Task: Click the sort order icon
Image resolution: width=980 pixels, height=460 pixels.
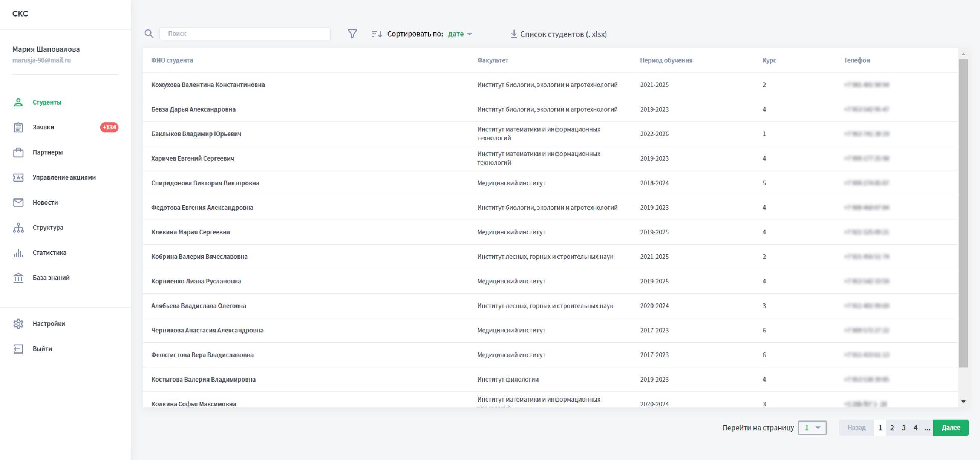Action: (x=377, y=34)
